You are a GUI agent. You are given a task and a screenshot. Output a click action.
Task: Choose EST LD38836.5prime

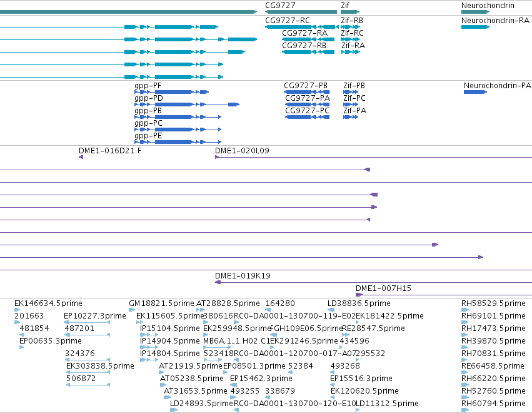coord(359,303)
